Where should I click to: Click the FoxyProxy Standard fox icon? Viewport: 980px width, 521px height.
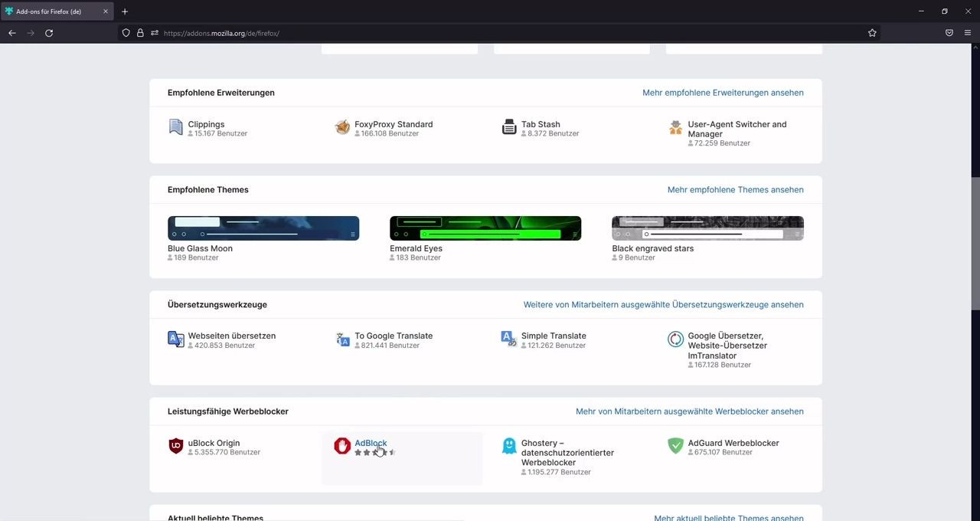[x=342, y=127]
